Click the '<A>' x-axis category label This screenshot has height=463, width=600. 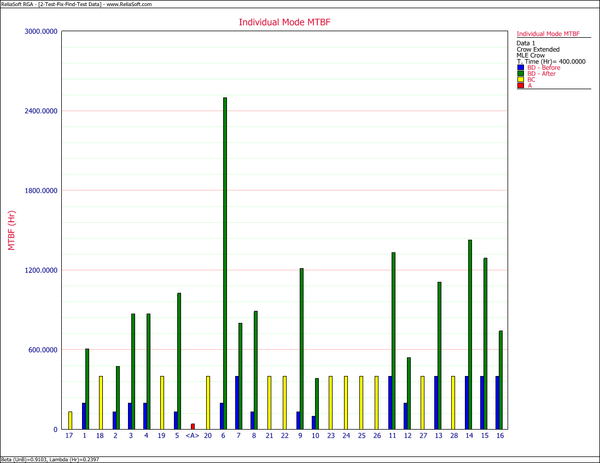click(x=192, y=437)
